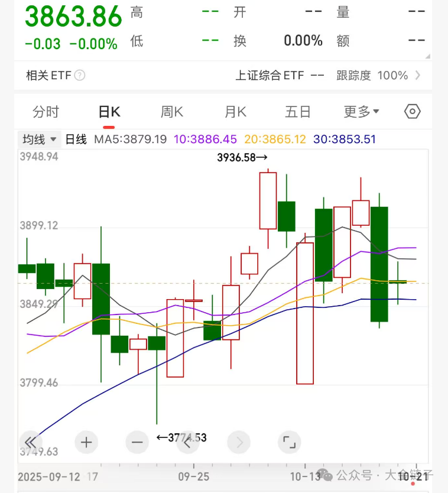The height and width of the screenshot is (493, 448).
Task: Expand the 更多 period menu
Action: click(361, 112)
